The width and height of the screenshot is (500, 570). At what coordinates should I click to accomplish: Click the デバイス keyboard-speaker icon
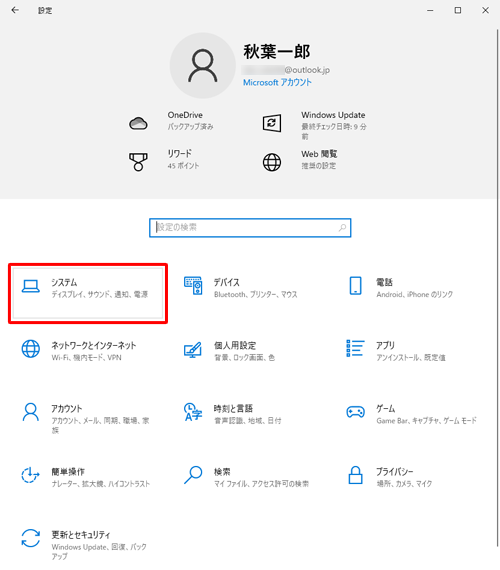pos(193,285)
